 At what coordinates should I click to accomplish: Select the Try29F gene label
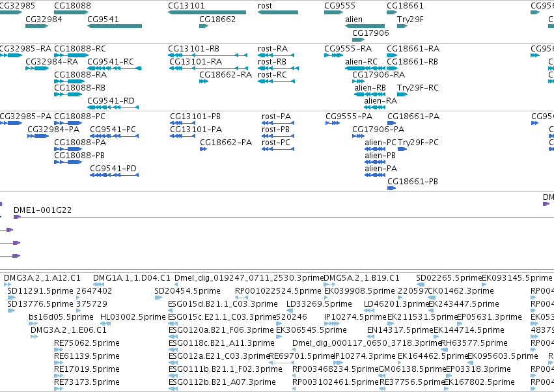pyautogui.click(x=410, y=19)
